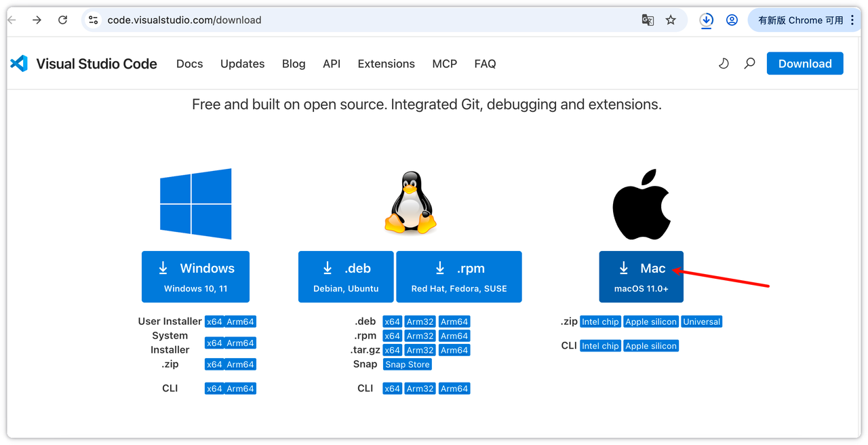This screenshot has width=868, height=445.
Task: Open site search magnifier icon
Action: tap(749, 64)
